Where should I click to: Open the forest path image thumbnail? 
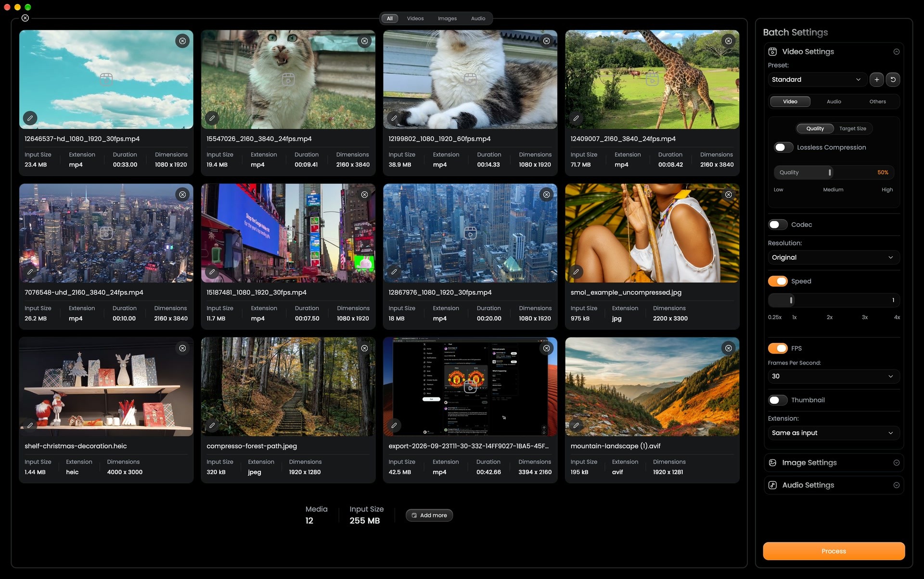pyautogui.click(x=288, y=387)
